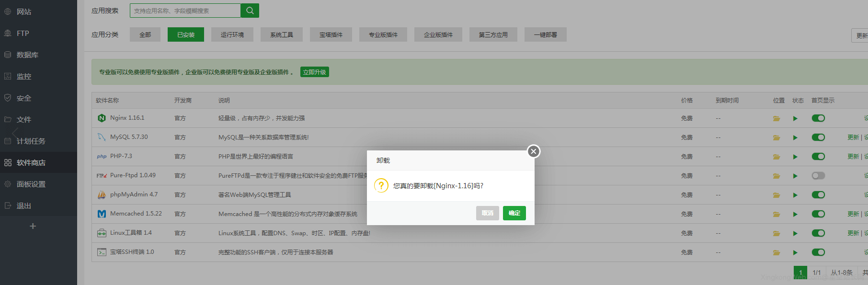Open the Memcached folder location icon
The height and width of the screenshot is (285, 868).
coord(777,214)
